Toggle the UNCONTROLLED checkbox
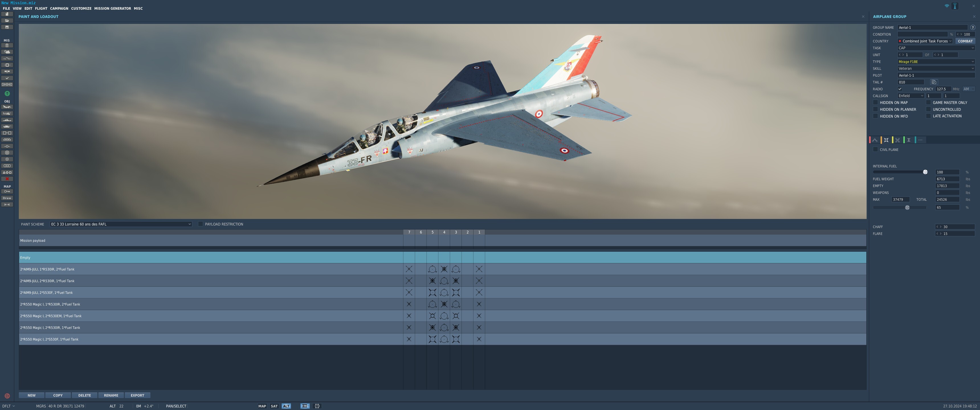Image resolution: width=980 pixels, height=410 pixels. click(928, 110)
